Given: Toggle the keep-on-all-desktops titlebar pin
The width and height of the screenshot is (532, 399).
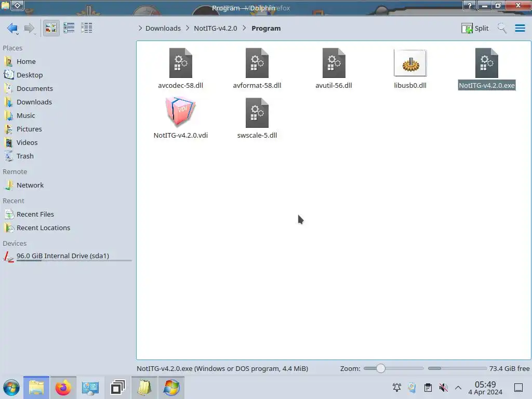Looking at the screenshot, I should pyautogui.click(x=18, y=5).
